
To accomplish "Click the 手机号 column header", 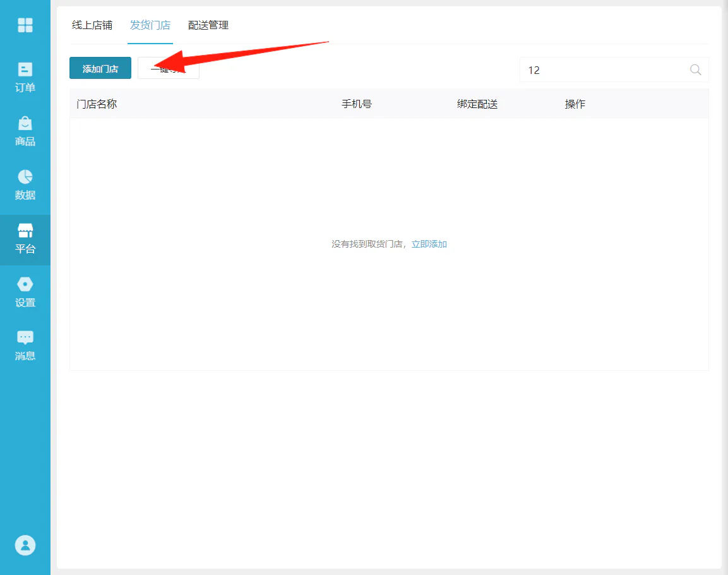I will (x=357, y=104).
